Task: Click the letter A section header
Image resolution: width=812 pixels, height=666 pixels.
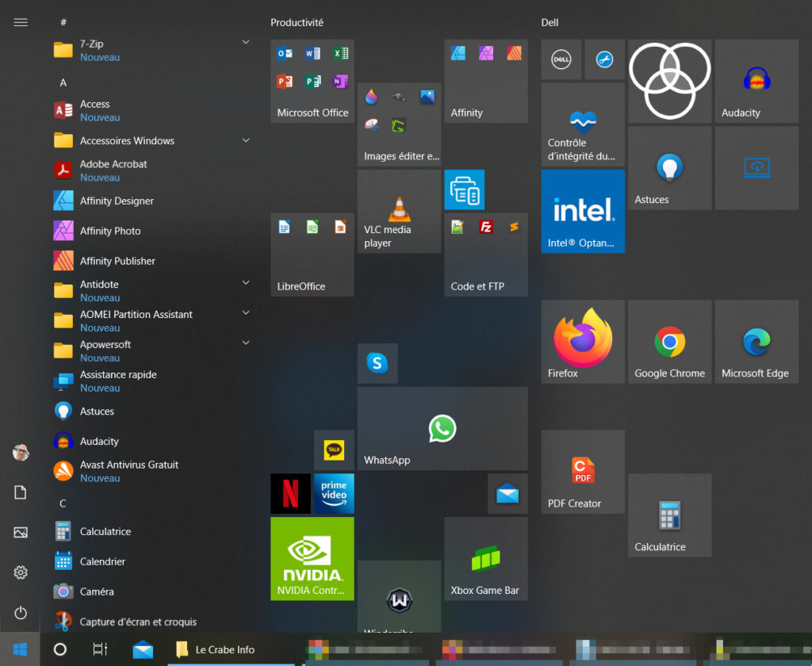Action: pyautogui.click(x=63, y=82)
